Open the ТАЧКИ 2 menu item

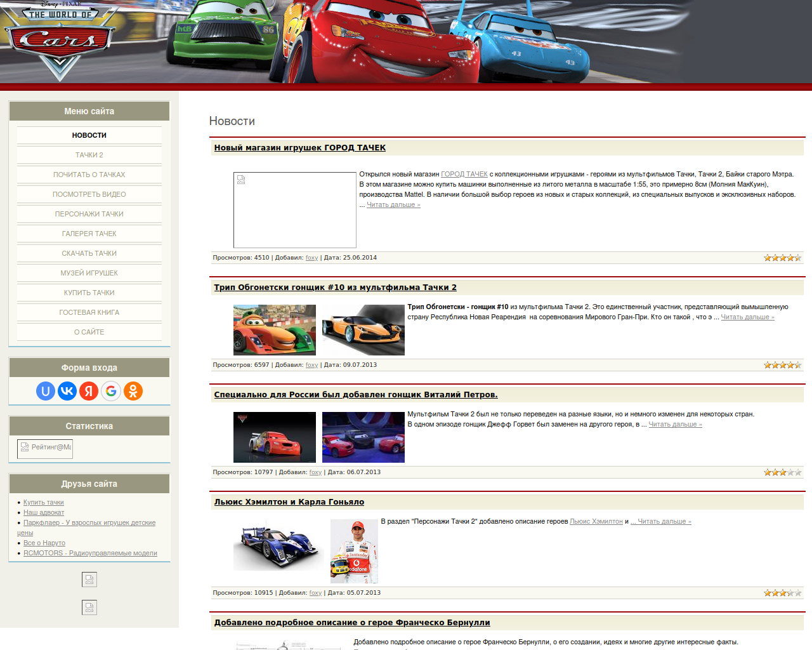[89, 155]
